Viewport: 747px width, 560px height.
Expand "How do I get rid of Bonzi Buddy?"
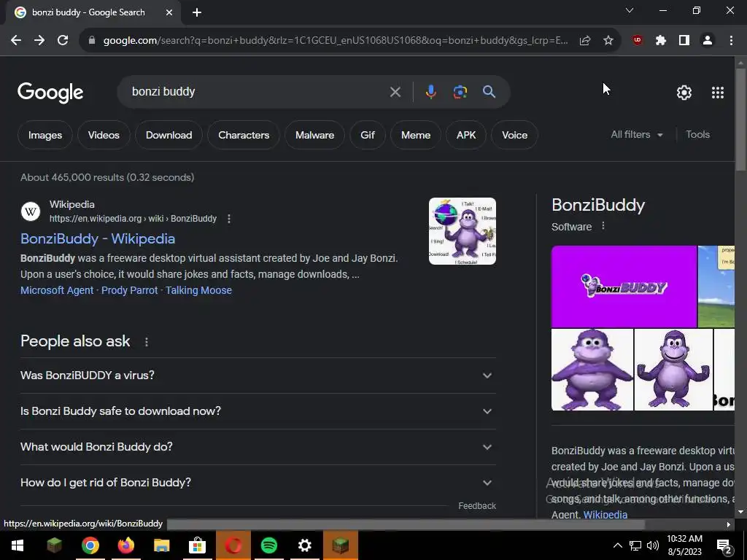coord(258,483)
